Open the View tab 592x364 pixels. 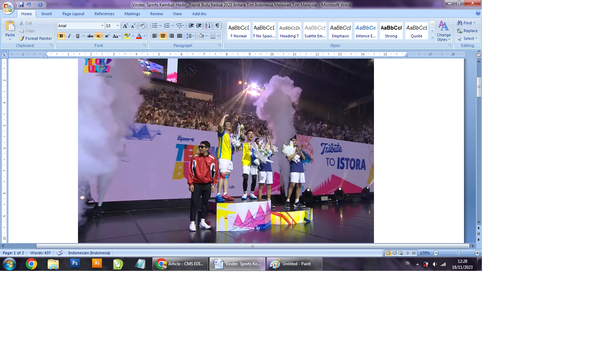[177, 14]
